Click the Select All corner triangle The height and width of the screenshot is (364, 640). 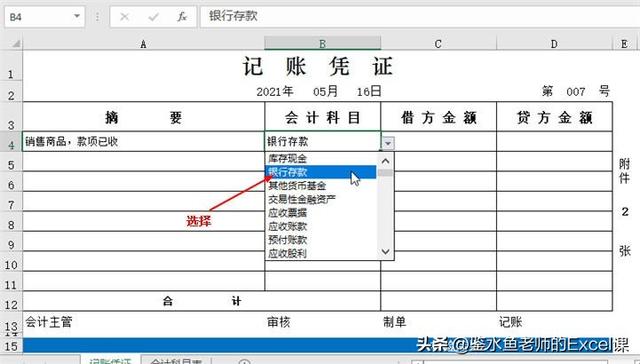pos(16,43)
